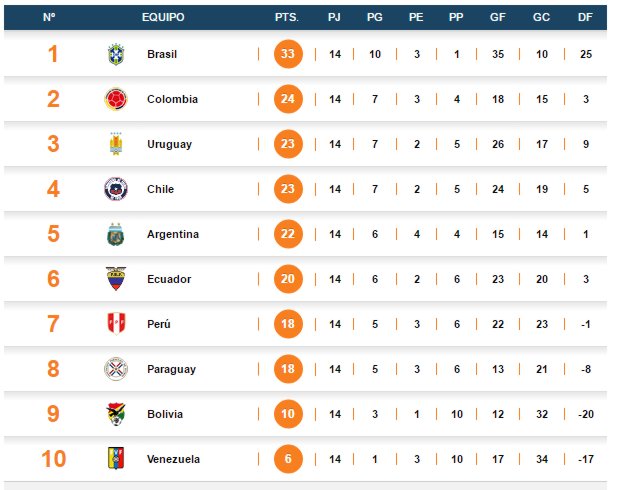Click the Brasil team crest icon

pyautogui.click(x=116, y=54)
